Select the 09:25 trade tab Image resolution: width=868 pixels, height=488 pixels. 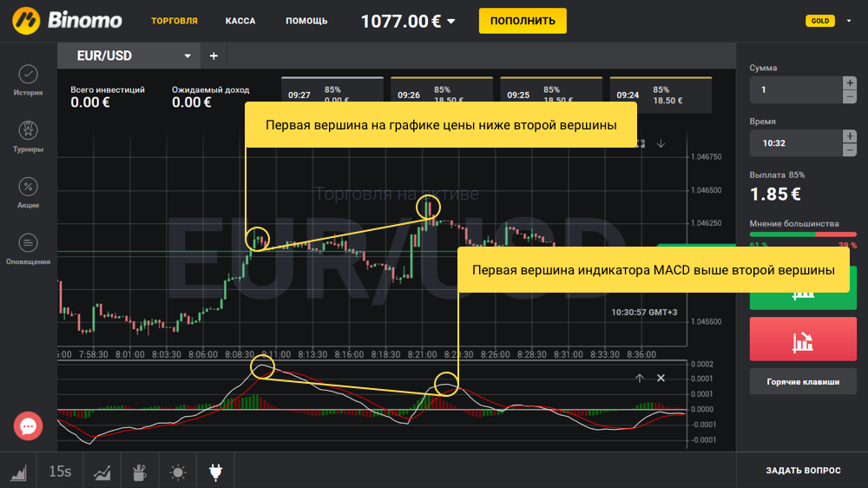pyautogui.click(x=551, y=89)
